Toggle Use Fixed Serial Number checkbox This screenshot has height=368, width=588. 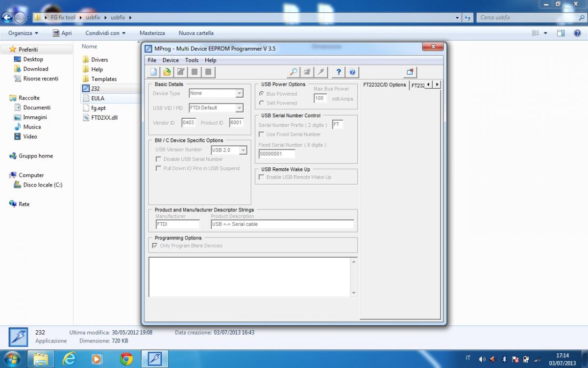click(x=262, y=134)
